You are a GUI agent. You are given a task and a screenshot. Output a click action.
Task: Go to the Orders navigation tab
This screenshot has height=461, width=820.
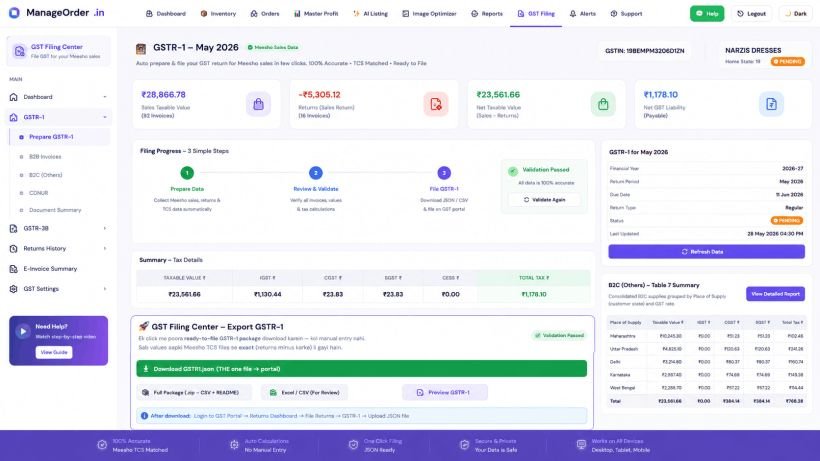[265, 14]
